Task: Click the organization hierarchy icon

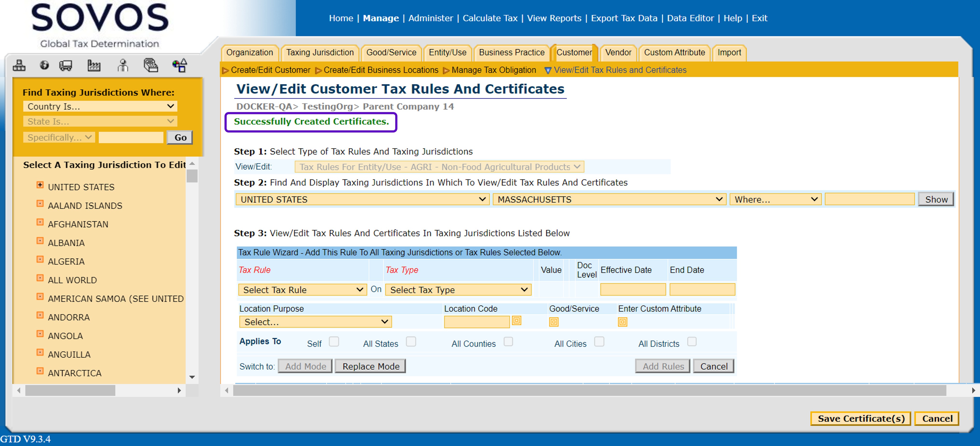Action: [x=19, y=65]
